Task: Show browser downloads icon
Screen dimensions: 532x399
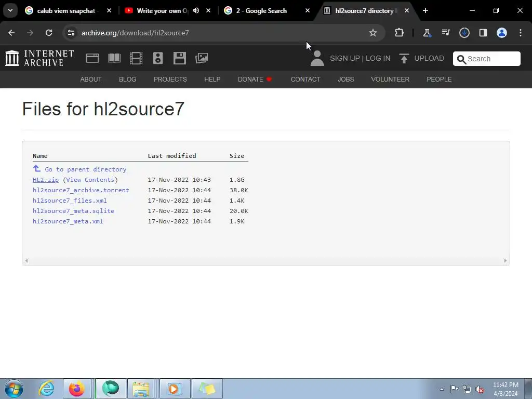Action: (x=464, y=33)
